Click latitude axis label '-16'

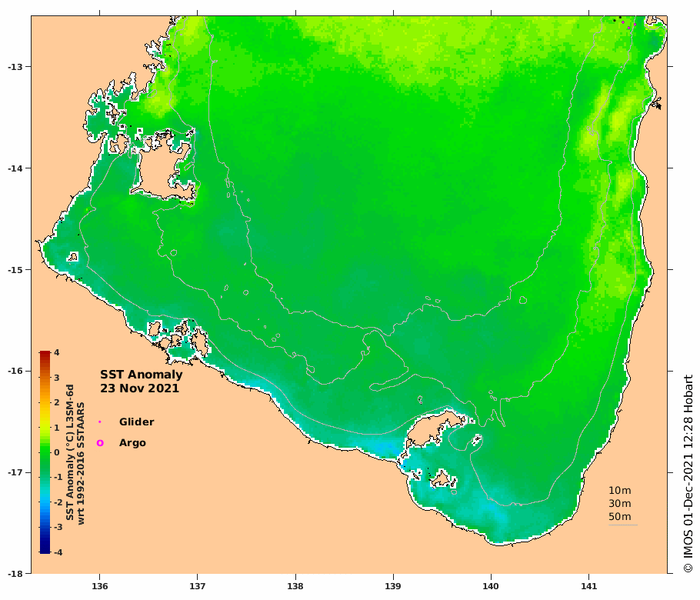15,371
